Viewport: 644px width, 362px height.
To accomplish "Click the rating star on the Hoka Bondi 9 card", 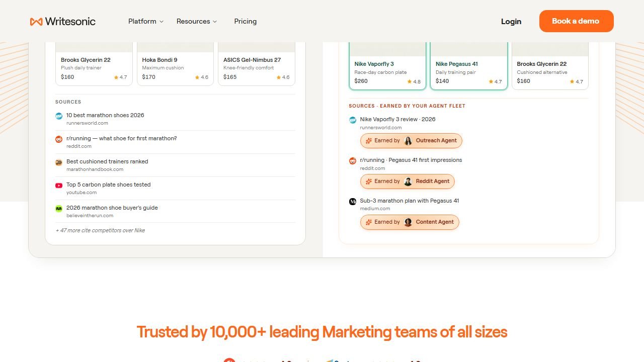I will [197, 77].
